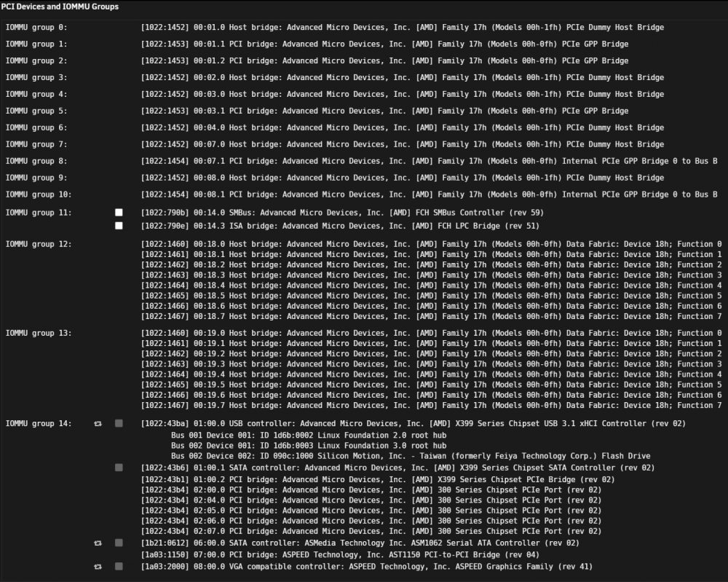
Task: Click the 02:04.0 300 Series PCIe Port row
Action: pos(371,500)
